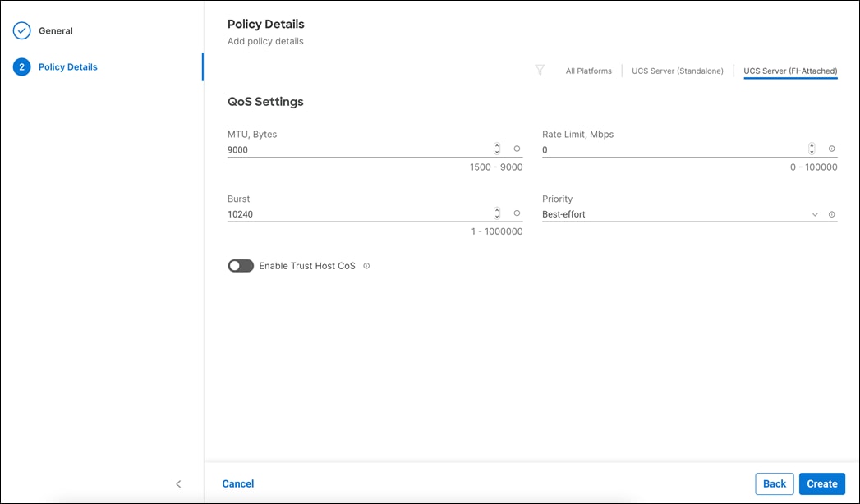The image size is (860, 504).
Task: Click the Back button
Action: tap(774, 483)
